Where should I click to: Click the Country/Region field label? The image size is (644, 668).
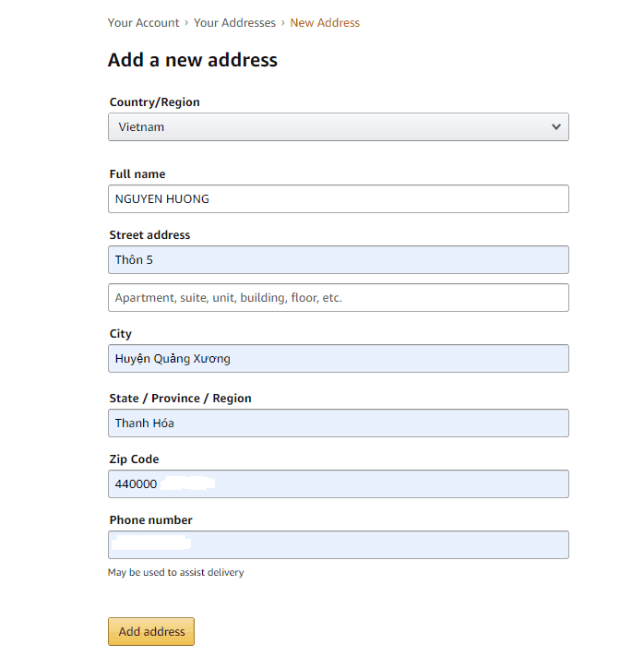point(154,102)
